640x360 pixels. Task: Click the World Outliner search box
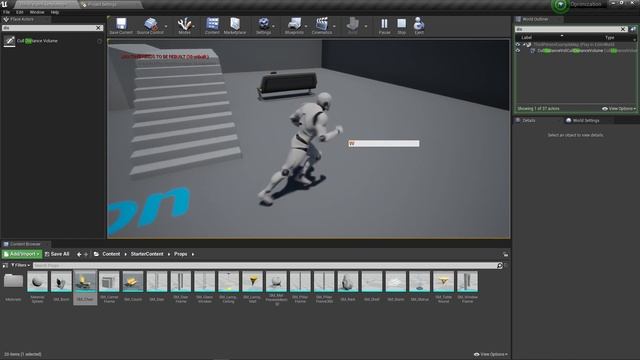pos(567,29)
